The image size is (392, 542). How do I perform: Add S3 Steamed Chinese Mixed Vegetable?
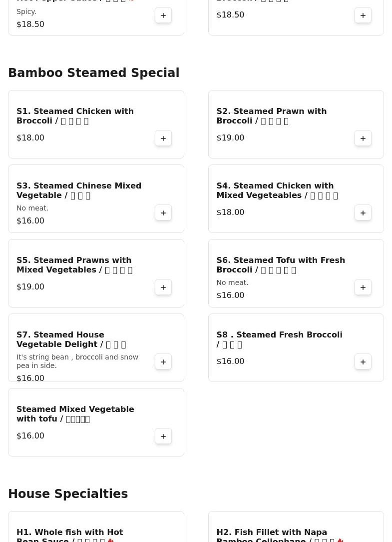(x=163, y=213)
